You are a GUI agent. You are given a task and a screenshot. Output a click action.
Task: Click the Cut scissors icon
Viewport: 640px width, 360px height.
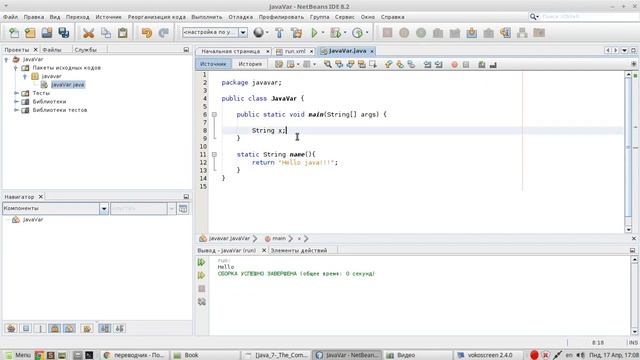pos(89,33)
